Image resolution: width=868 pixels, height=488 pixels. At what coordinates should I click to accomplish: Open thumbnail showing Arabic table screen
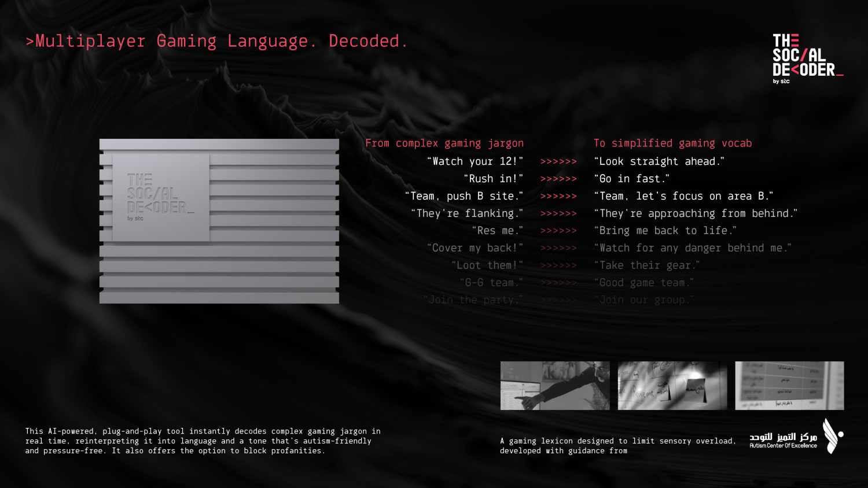[789, 386]
